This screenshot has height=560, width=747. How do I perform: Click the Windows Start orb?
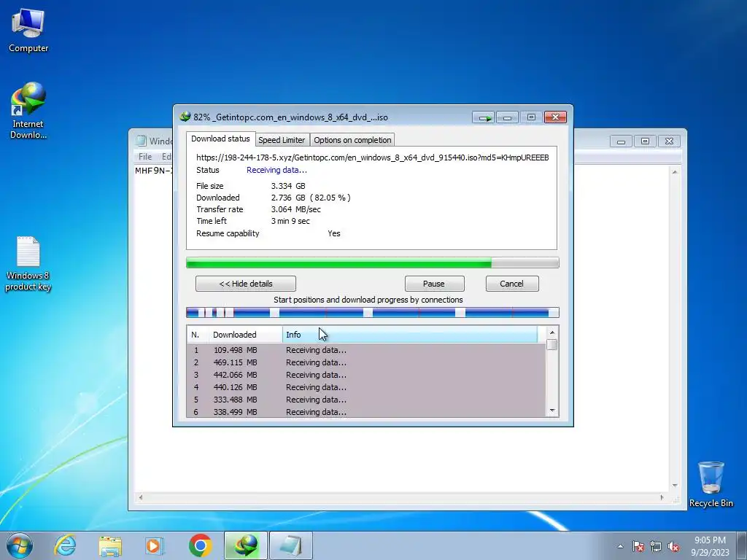pos(20,545)
